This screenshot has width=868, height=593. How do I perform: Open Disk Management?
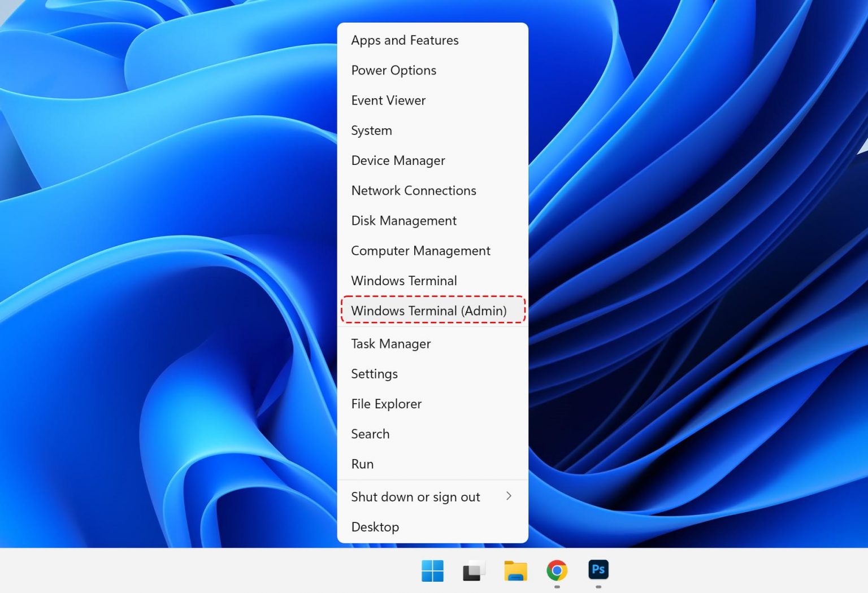(403, 220)
